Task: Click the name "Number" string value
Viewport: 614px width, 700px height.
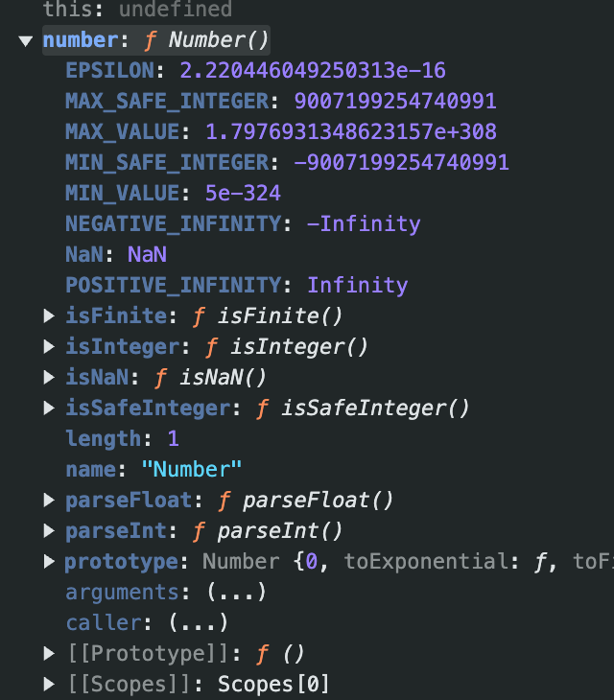Action: 192,470
